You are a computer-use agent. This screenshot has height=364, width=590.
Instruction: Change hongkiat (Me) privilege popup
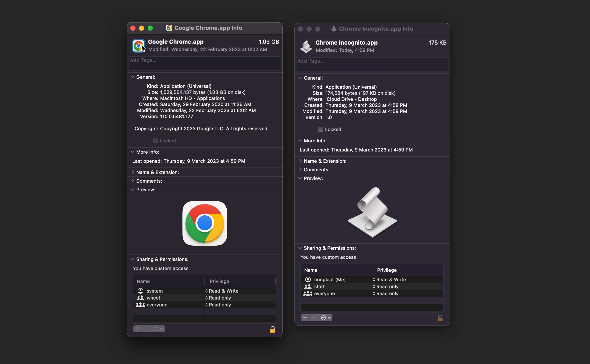(389, 280)
